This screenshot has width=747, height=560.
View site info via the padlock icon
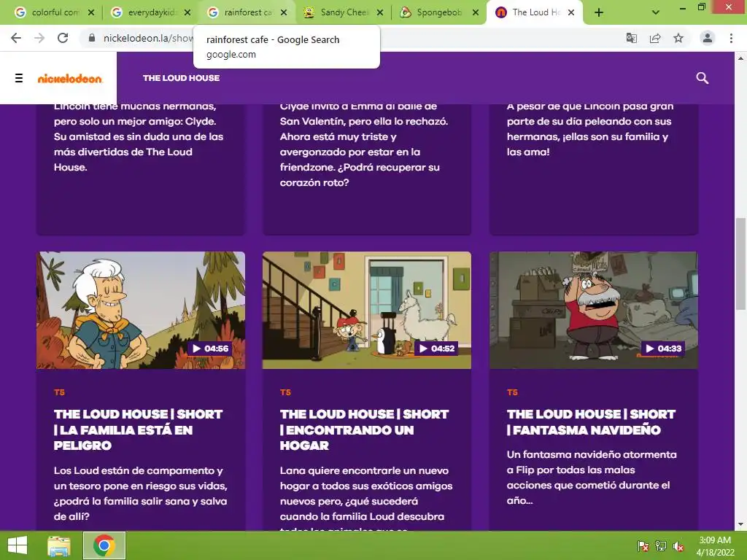pyautogui.click(x=92, y=38)
